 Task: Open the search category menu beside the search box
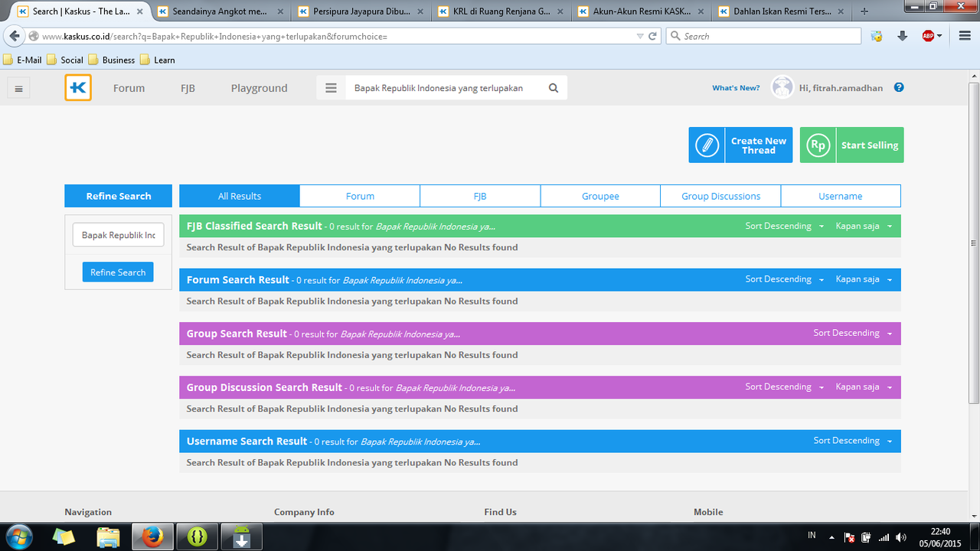[331, 88]
